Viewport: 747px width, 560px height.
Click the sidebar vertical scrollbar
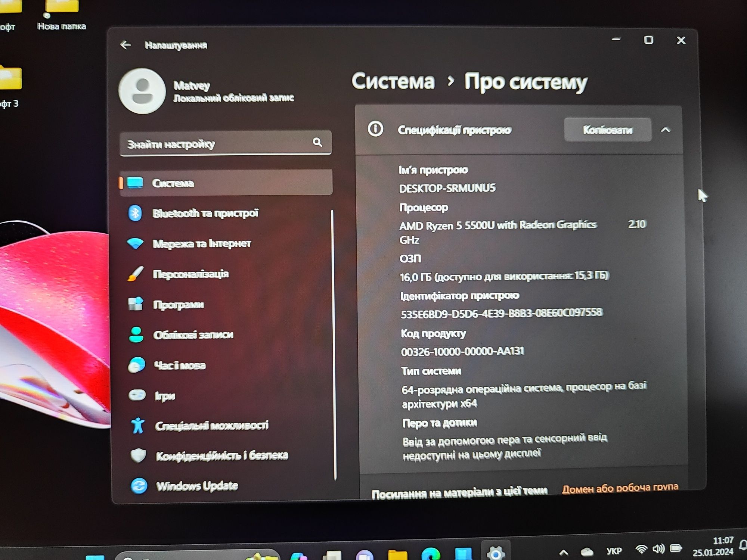point(334,345)
